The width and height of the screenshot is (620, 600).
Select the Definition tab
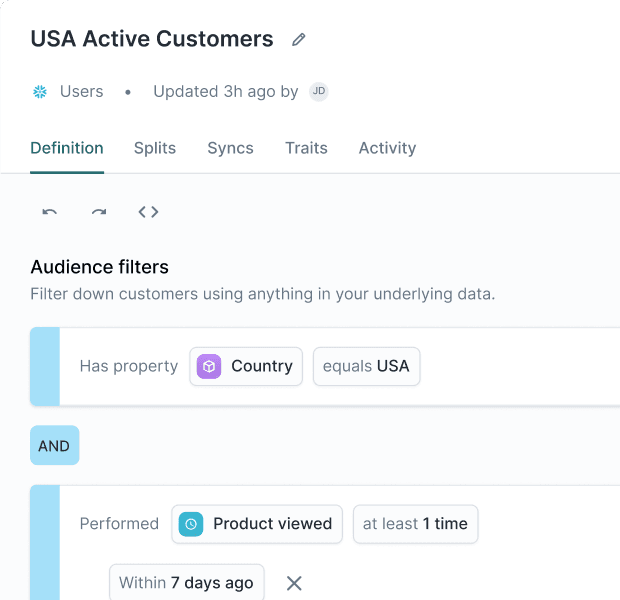(x=67, y=148)
